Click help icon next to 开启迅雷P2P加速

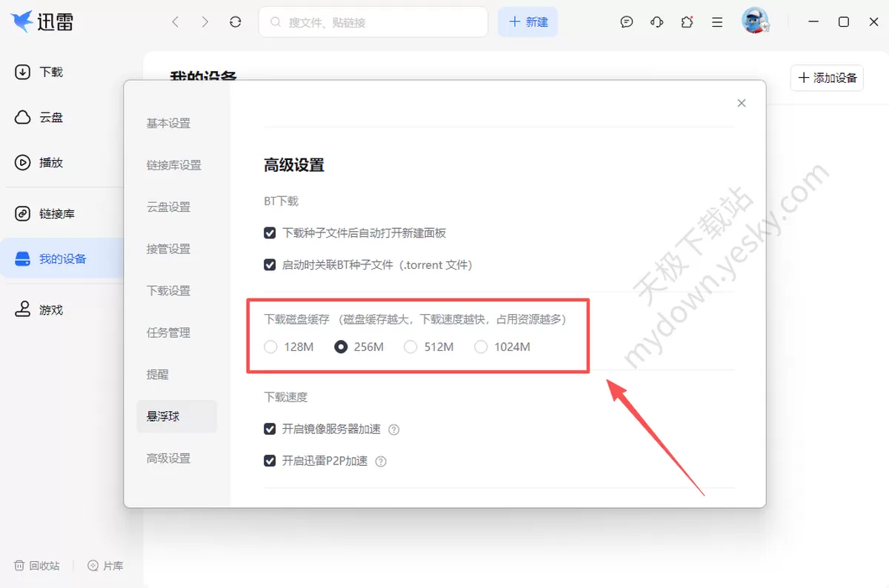point(381,461)
